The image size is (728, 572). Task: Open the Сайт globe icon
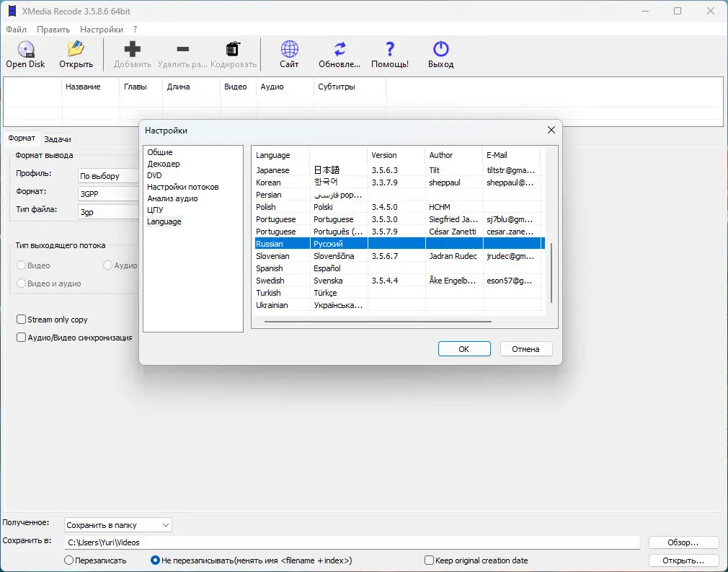(289, 49)
